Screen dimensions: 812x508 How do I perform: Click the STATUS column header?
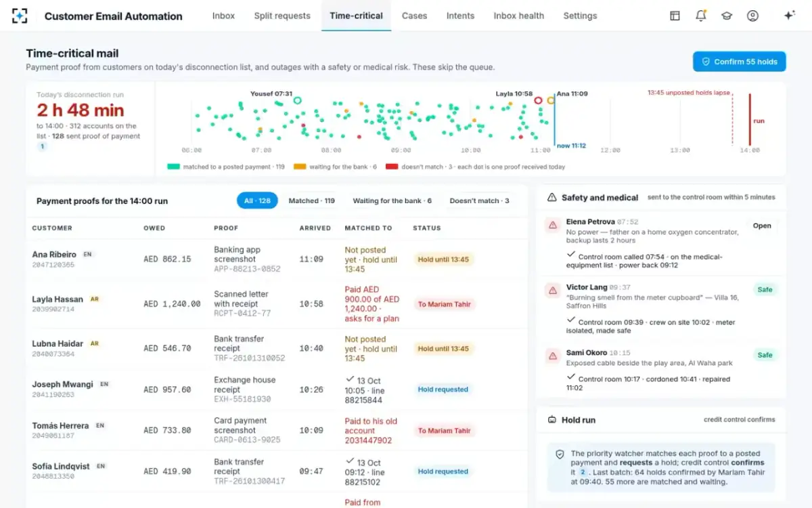click(427, 228)
